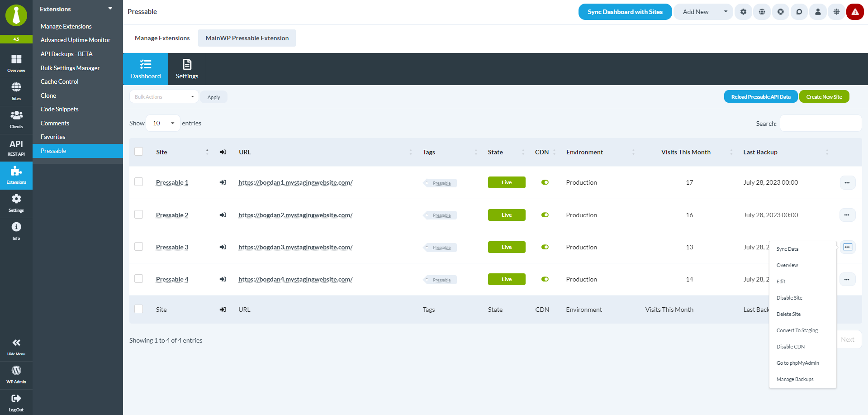Check the Pressable 1 row checkbox
This screenshot has width=868, height=415.
point(139,182)
